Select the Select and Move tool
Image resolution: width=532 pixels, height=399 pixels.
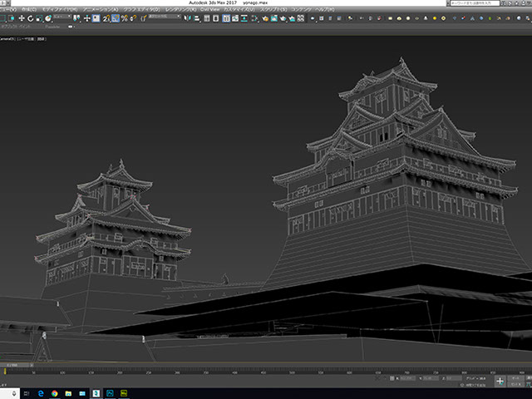(x=22, y=17)
